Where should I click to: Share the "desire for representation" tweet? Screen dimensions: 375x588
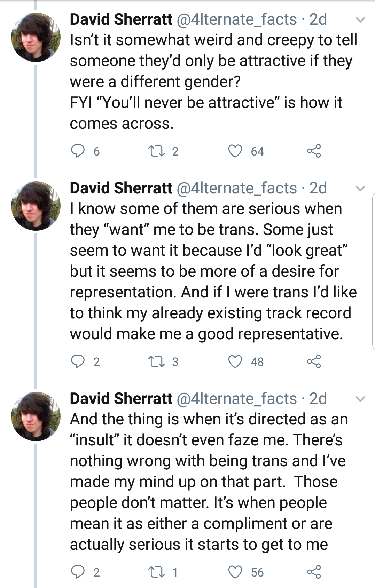pos(314,361)
